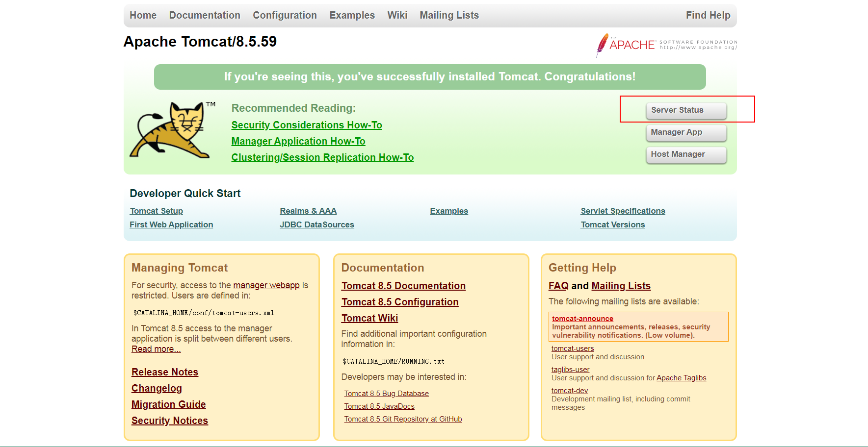
Task: Follow the Tomcat Setup link
Action: [156, 211]
